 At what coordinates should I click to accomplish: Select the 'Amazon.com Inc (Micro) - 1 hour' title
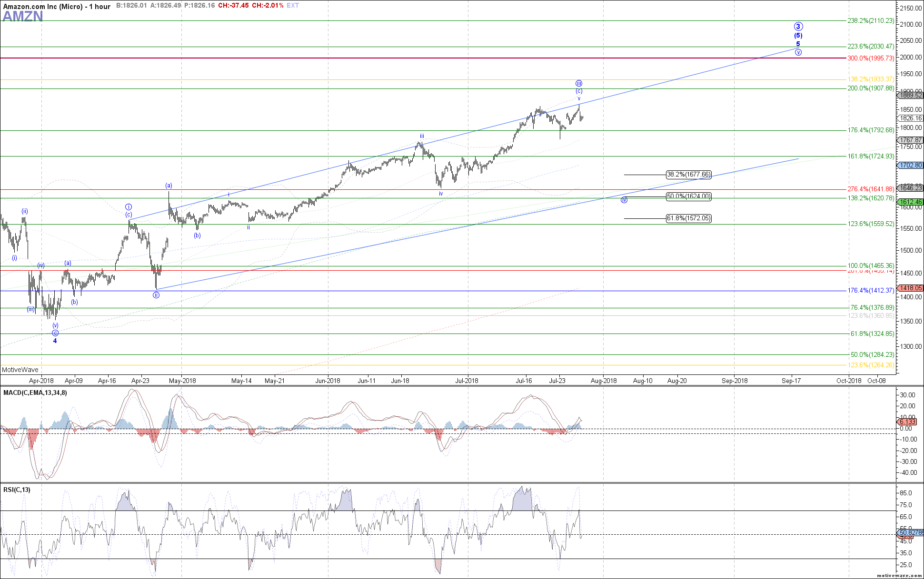(x=57, y=6)
